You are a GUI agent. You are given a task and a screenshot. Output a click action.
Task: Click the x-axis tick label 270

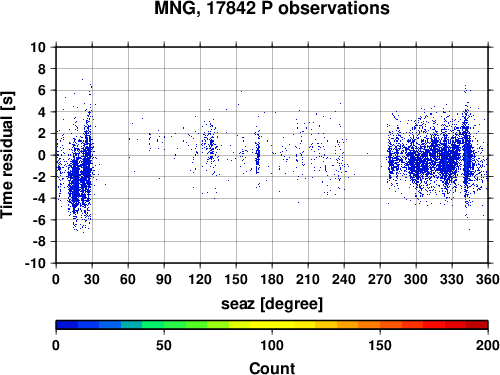(380, 279)
